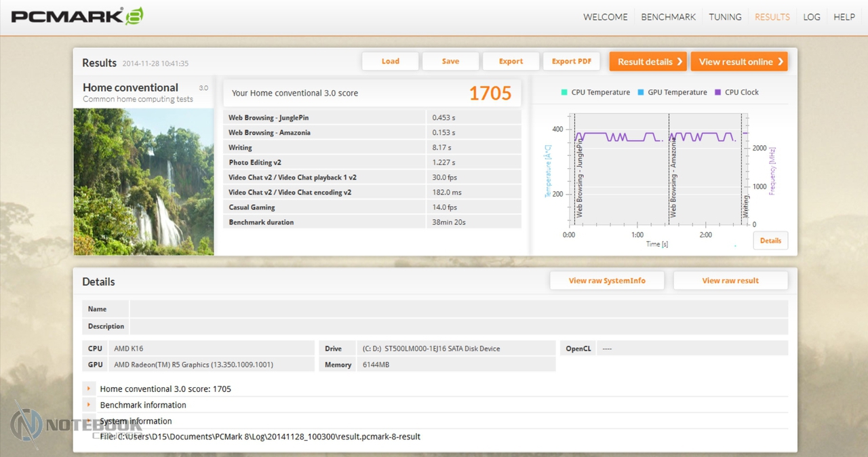Click the Load button
This screenshot has height=457, width=868.
click(x=390, y=61)
